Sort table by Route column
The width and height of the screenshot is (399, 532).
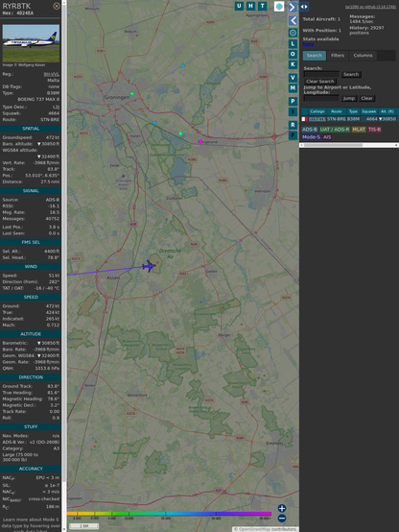pyautogui.click(x=337, y=111)
